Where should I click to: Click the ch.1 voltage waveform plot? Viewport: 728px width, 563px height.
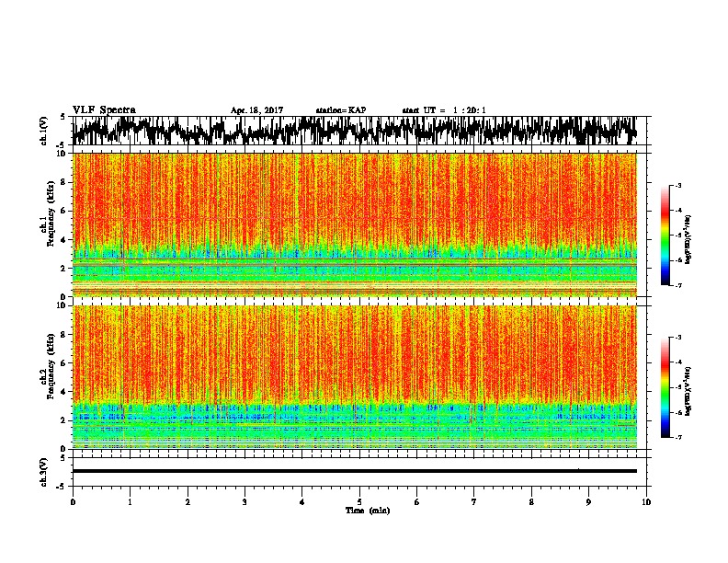(355, 131)
